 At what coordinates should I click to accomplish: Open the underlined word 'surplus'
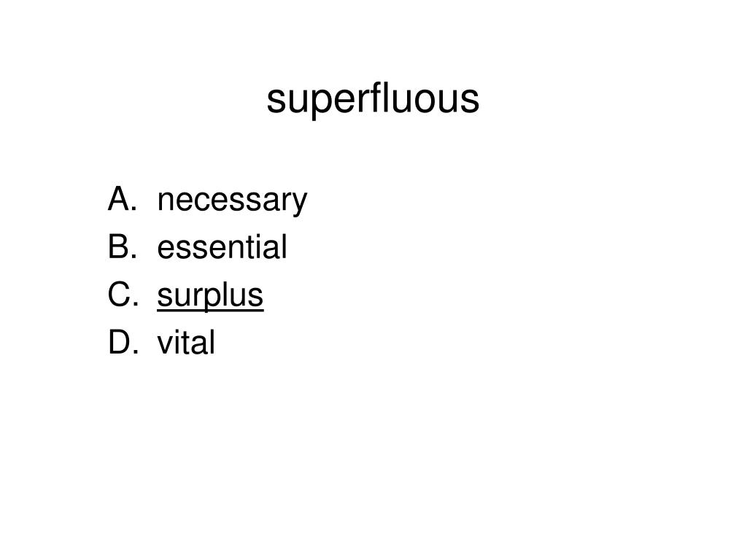point(210,296)
